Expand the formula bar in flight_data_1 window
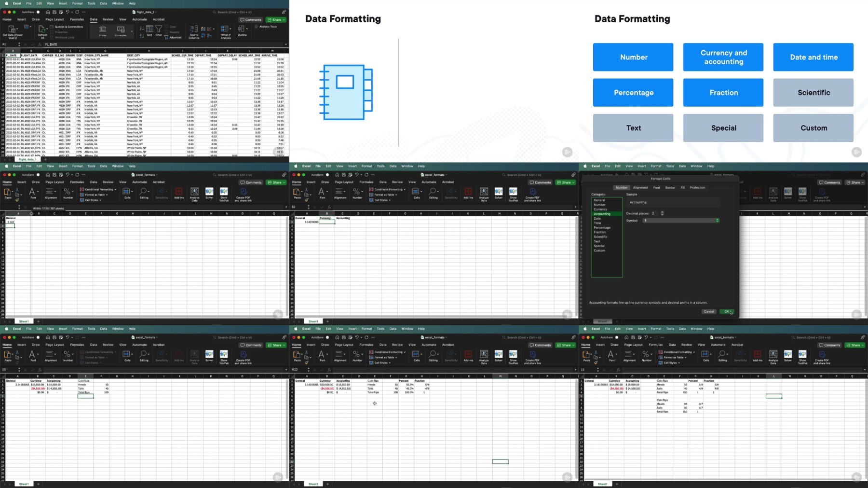The image size is (868, 488). 286,44
